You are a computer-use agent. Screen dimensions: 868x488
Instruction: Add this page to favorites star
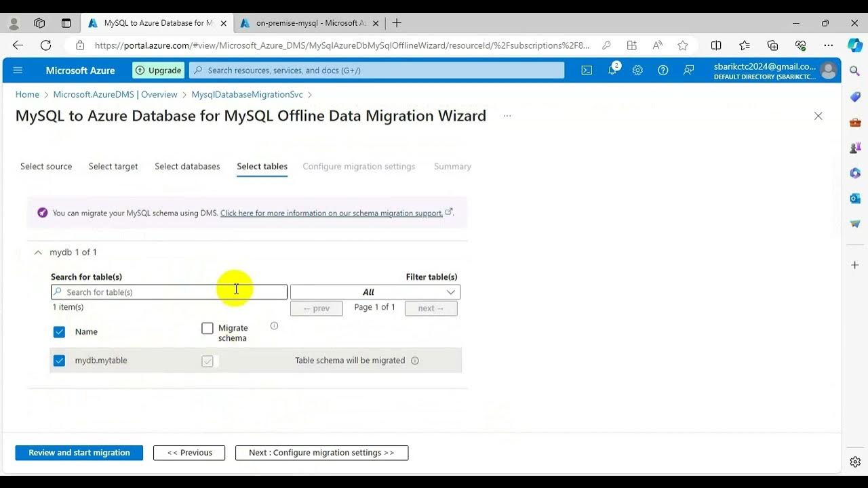tap(683, 45)
